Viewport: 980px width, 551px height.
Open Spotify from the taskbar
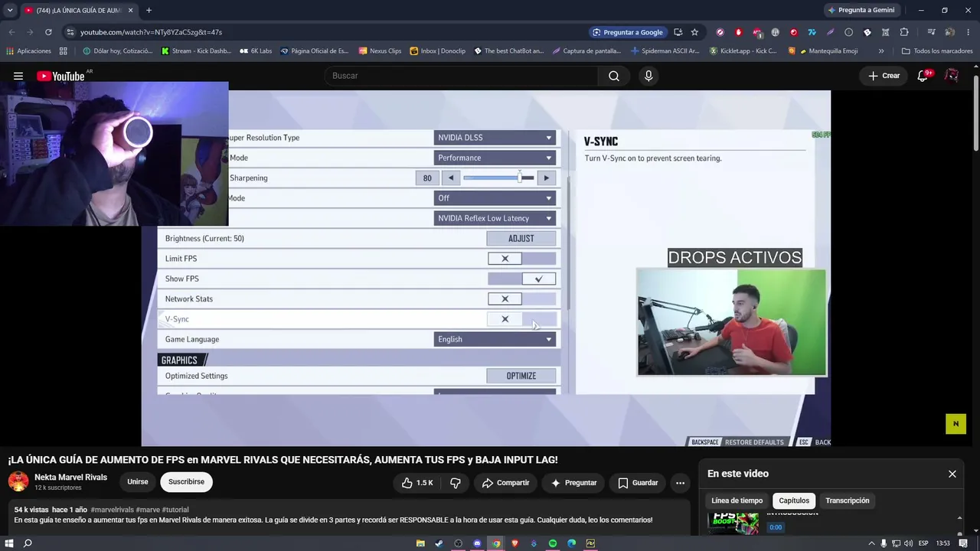(x=553, y=543)
